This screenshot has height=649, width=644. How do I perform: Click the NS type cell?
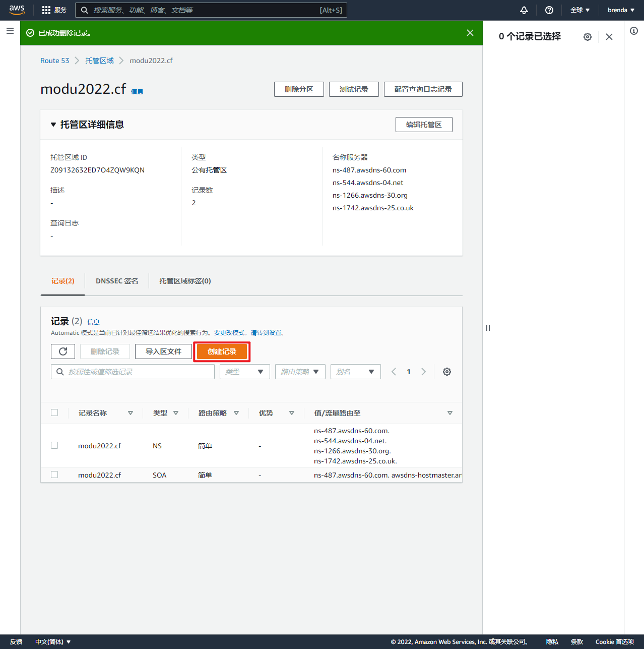click(157, 446)
